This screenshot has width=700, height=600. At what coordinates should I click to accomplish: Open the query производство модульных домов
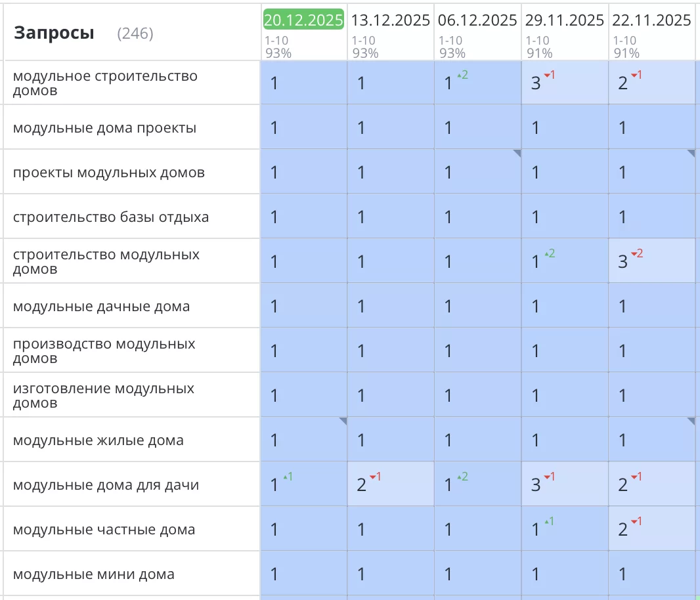click(104, 351)
